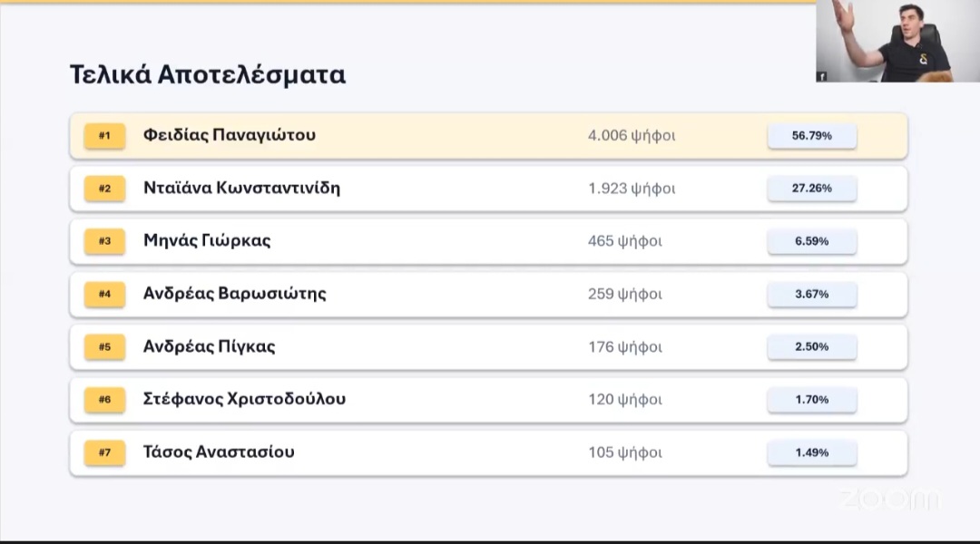Select the #5 rank badge
The image size is (980, 544).
[104, 346]
